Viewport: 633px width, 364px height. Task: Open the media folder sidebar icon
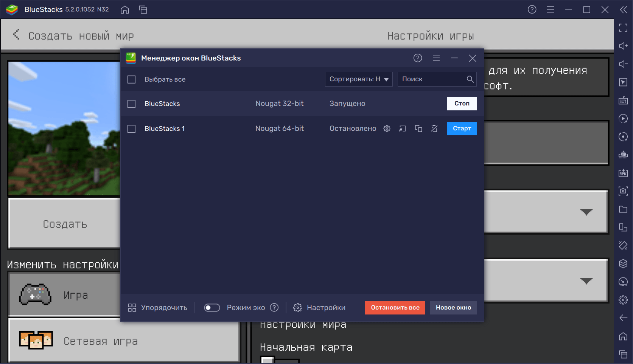(x=623, y=209)
